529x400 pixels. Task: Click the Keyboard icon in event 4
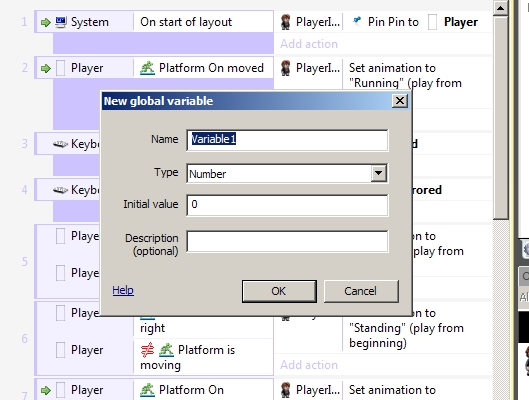point(60,190)
